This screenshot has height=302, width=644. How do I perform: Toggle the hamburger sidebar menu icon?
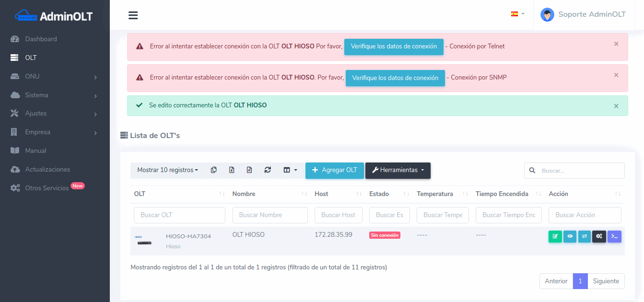133,15
